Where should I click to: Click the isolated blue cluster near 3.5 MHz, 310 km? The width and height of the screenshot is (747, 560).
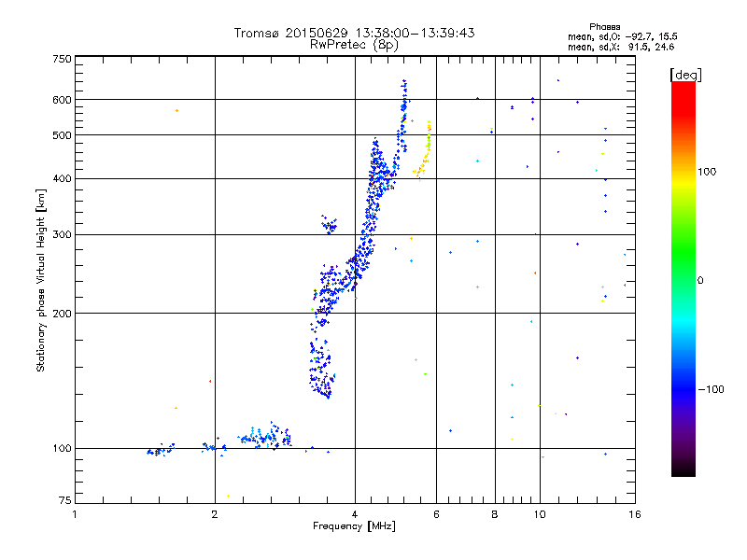(x=329, y=224)
